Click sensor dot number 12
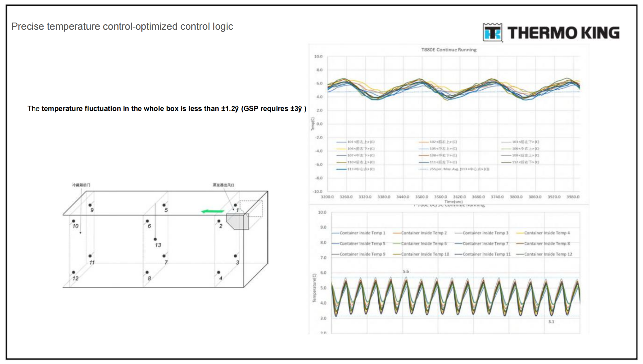This screenshot has width=643, height=364. coord(73,272)
